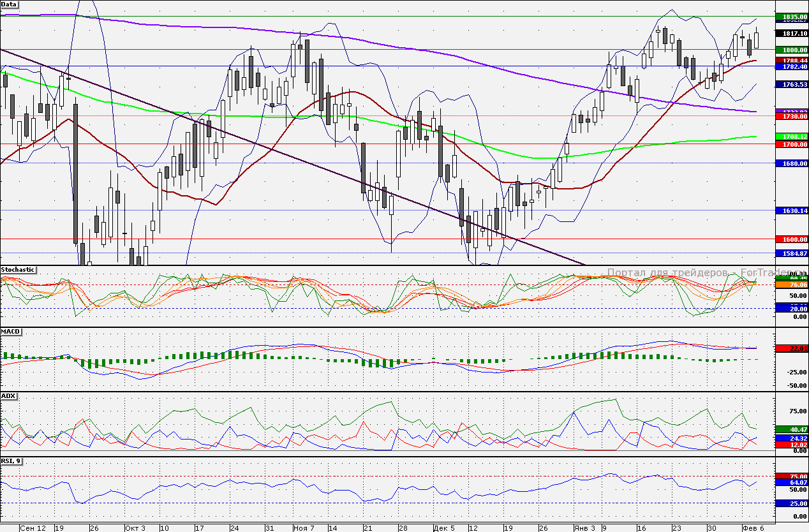Select the green 1835.00 price level tag
The width and height of the screenshot is (809, 532).
tap(791, 17)
